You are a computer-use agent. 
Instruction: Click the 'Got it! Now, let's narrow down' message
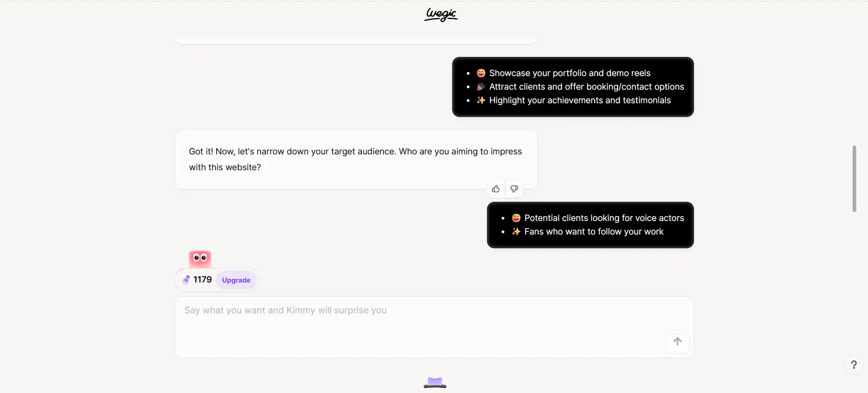[x=356, y=159]
